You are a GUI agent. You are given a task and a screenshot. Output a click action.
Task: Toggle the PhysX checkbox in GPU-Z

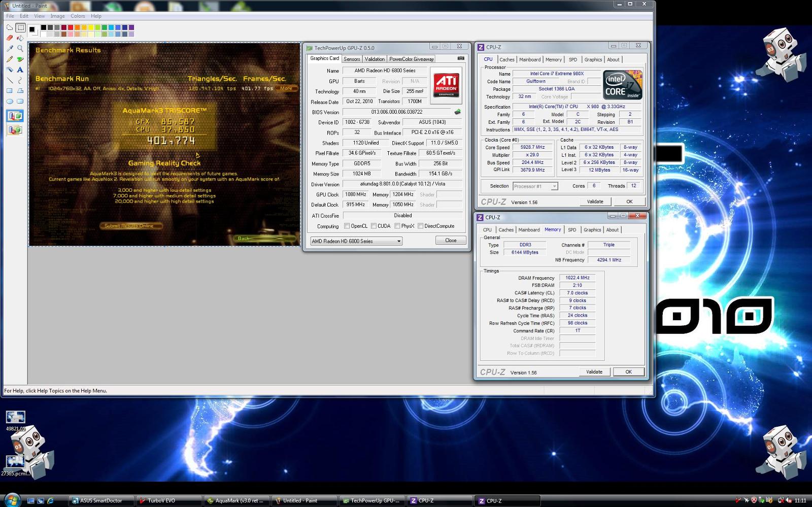tap(397, 226)
